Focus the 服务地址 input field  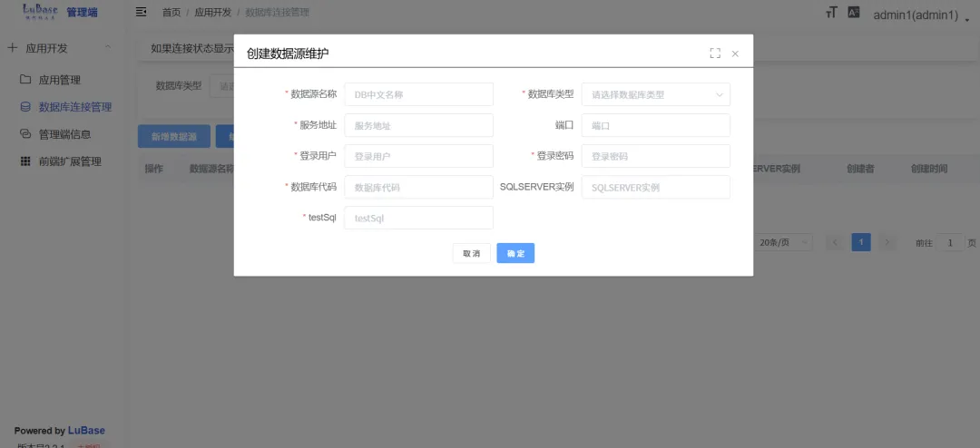[418, 125]
